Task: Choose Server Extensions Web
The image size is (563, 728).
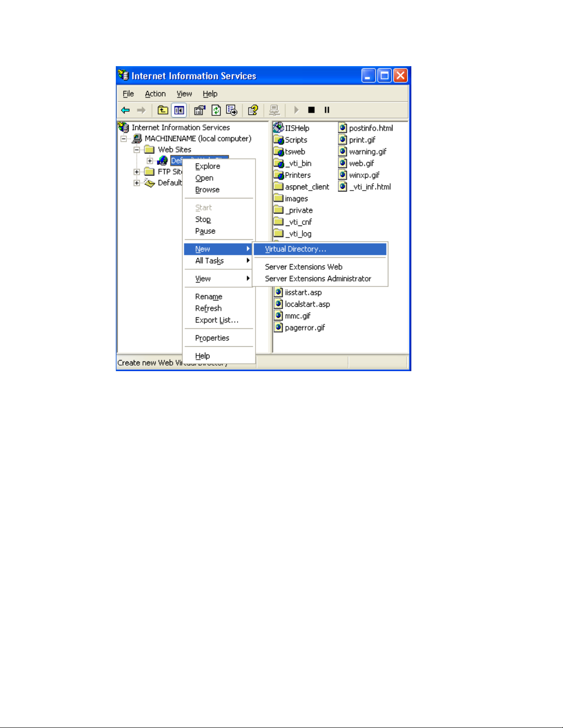Action: (x=320, y=267)
